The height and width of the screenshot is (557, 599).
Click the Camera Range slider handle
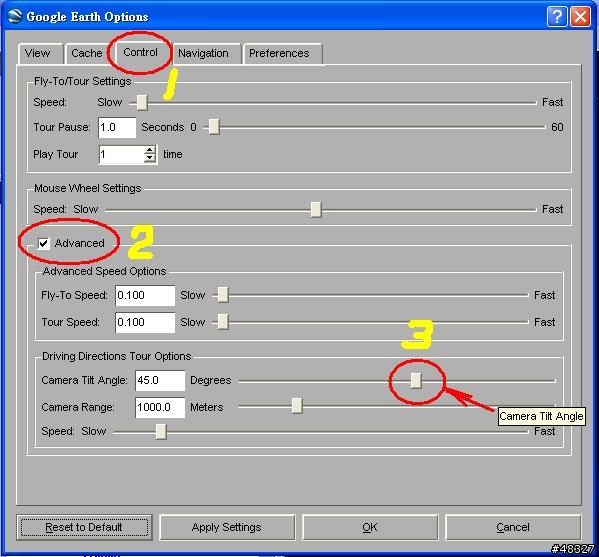297,406
